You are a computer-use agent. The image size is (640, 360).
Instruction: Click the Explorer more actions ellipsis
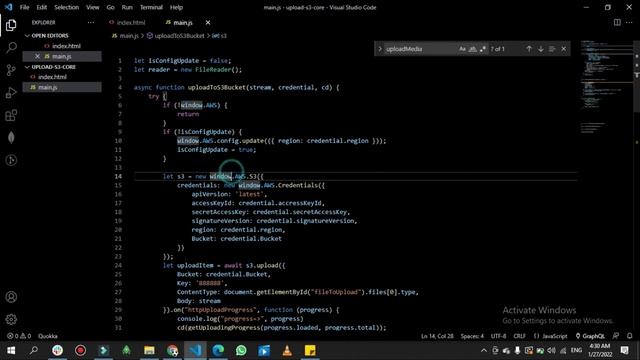click(91, 22)
